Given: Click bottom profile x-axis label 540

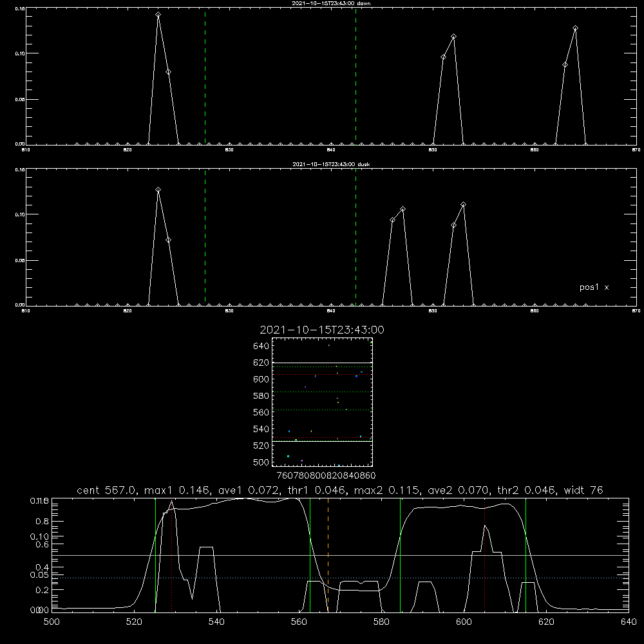Looking at the screenshot, I should coord(216,622).
